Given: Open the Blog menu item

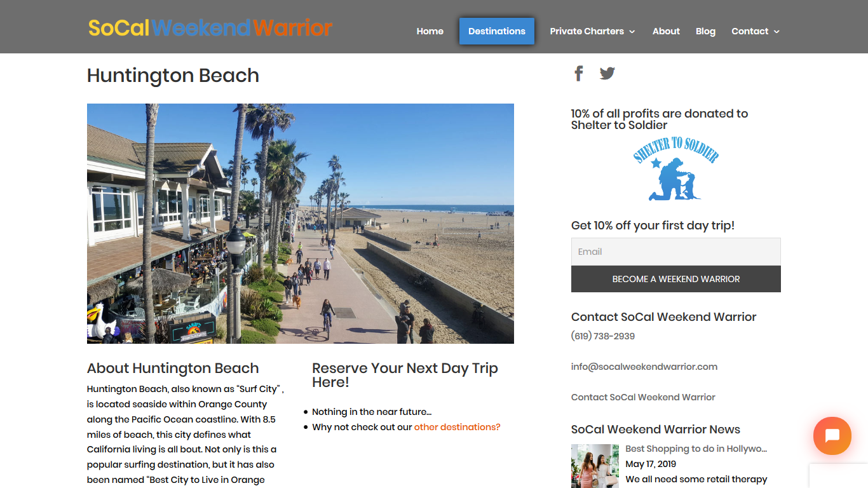Looking at the screenshot, I should coord(705,31).
